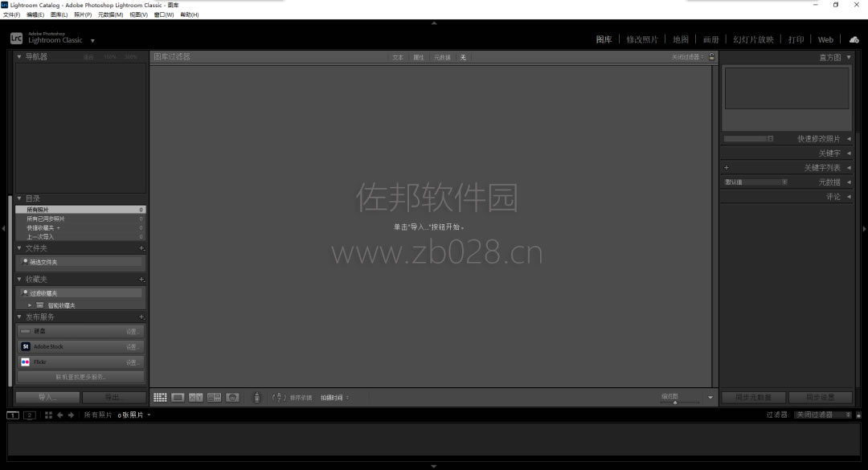Expand the 智能收藏夹 smart collections tree
868x470 pixels.
[x=30, y=305]
